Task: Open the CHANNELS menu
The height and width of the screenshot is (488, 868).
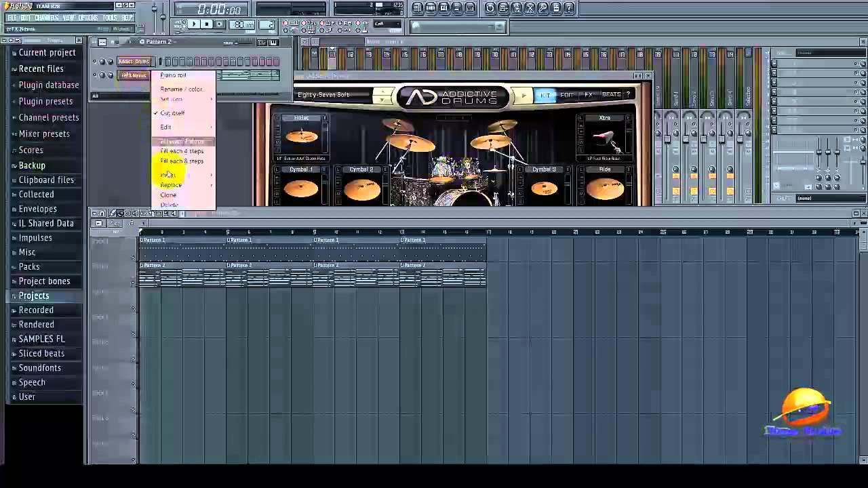Action: pyautogui.click(x=46, y=18)
